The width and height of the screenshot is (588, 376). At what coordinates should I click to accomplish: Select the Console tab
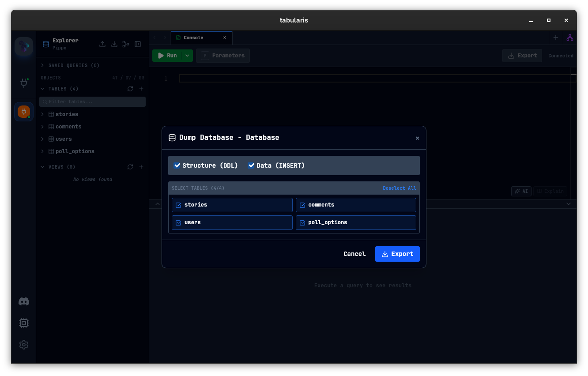click(193, 38)
